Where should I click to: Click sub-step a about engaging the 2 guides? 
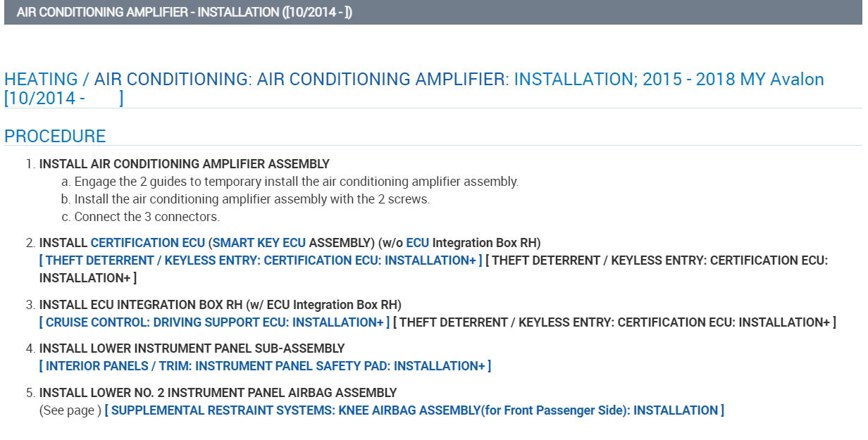[296, 182]
